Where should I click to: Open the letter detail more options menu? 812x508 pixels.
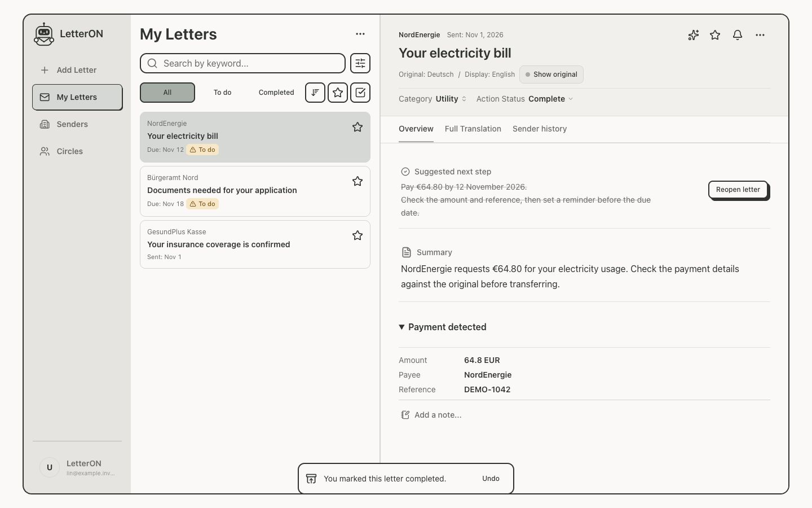click(760, 35)
